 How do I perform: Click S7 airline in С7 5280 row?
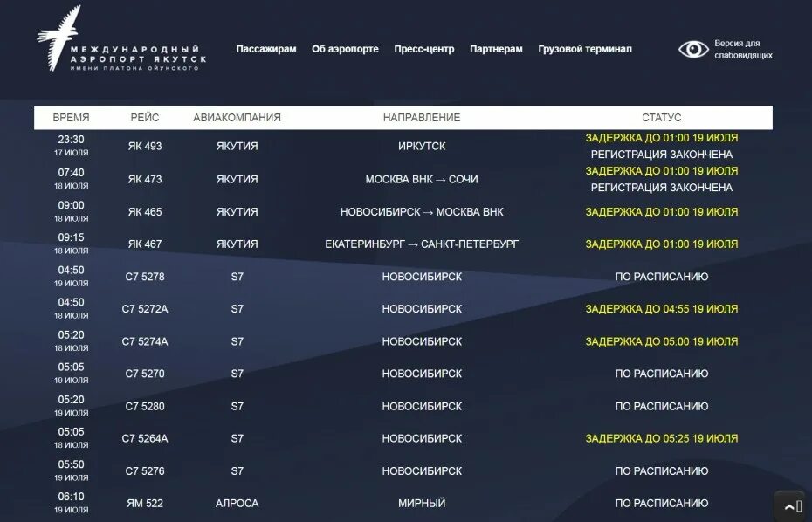click(237, 406)
